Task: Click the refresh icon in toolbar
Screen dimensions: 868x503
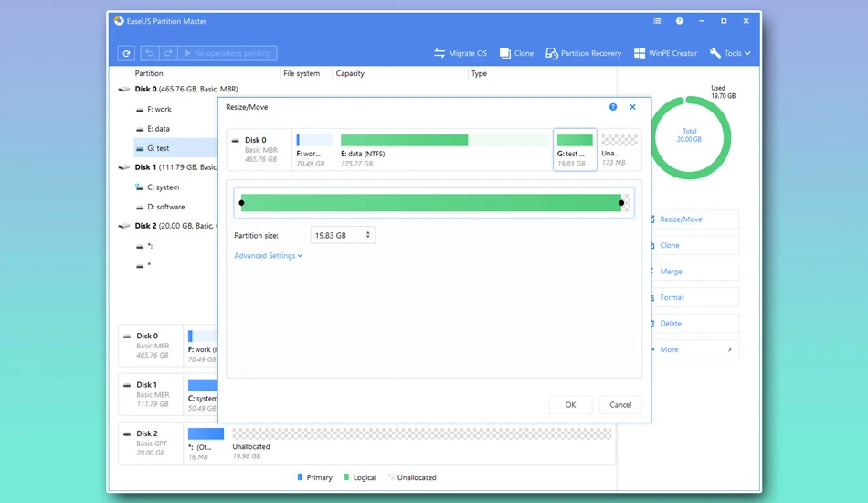Action: [126, 53]
